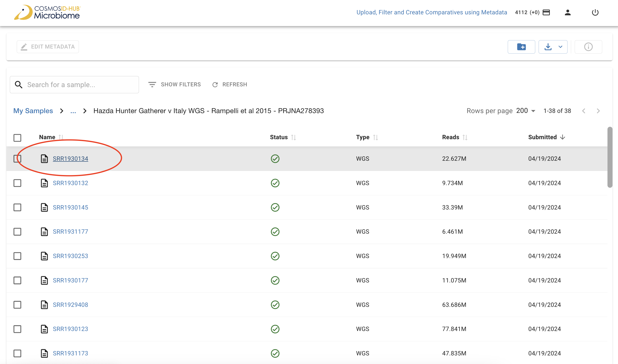Open sample SRR1929408 link
Viewport: 618px width, 364px height.
tap(70, 305)
